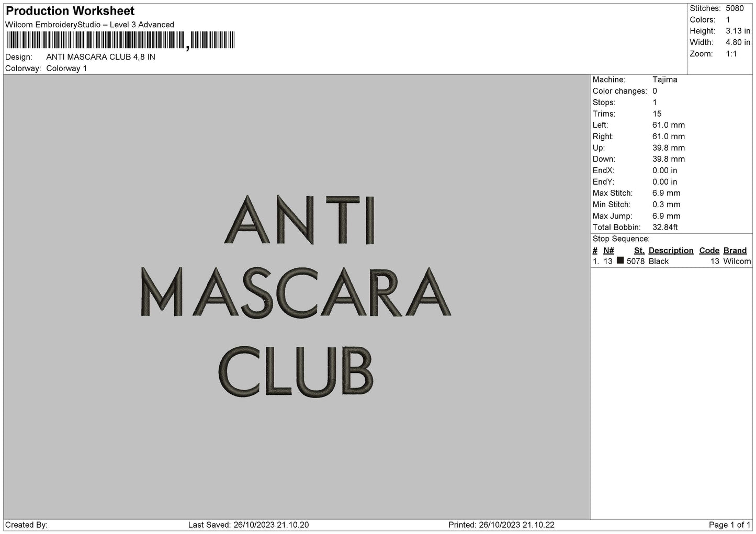Click the Right value 61.0 mm
756x534 pixels.
(x=669, y=137)
